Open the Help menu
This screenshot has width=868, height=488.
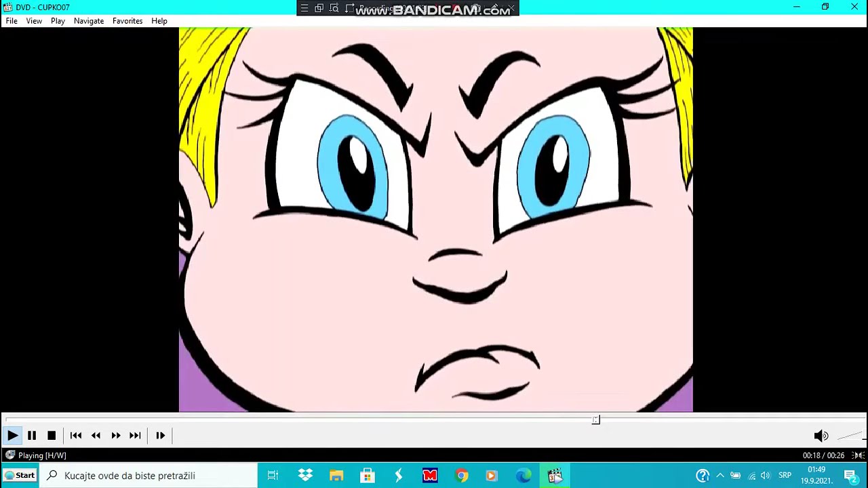[x=159, y=21]
